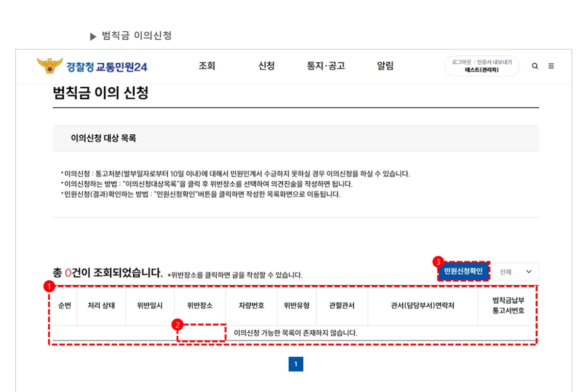The image size is (588, 392).
Task: Click the 로그아웃 link
Action: pyautogui.click(x=461, y=62)
